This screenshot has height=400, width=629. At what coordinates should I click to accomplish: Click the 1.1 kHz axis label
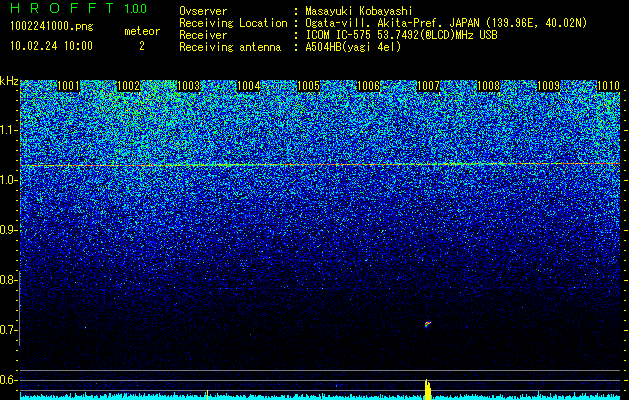[9, 130]
